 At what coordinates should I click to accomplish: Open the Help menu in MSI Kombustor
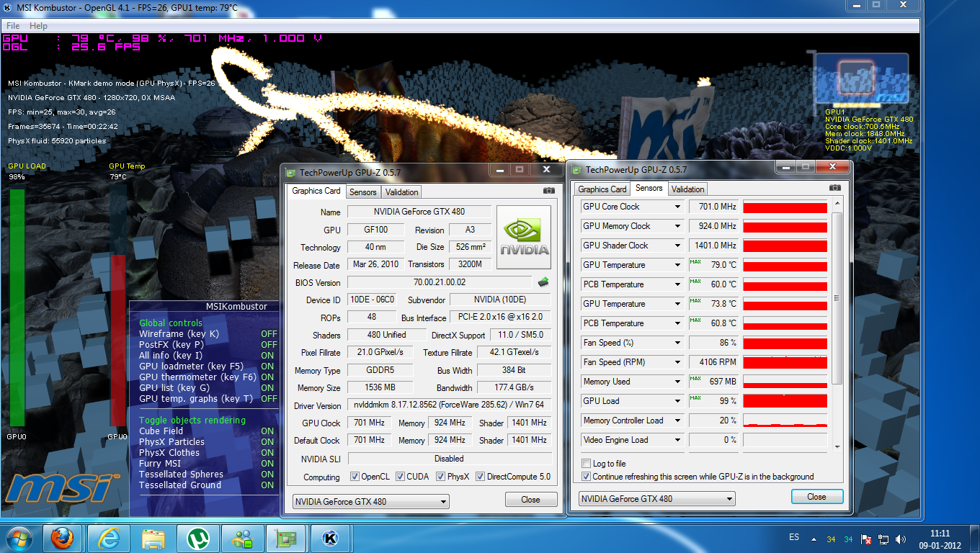coord(38,25)
